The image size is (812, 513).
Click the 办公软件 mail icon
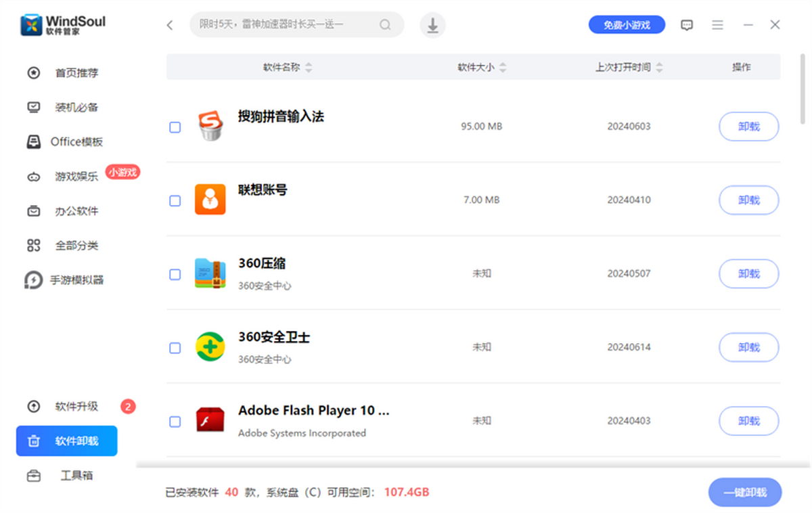tap(34, 211)
